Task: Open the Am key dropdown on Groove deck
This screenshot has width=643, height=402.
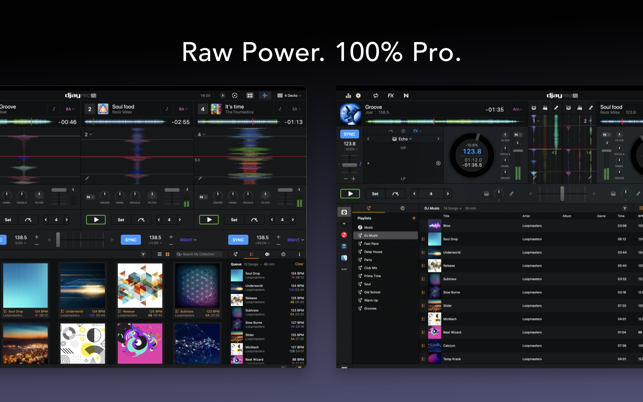Action: coord(517,110)
